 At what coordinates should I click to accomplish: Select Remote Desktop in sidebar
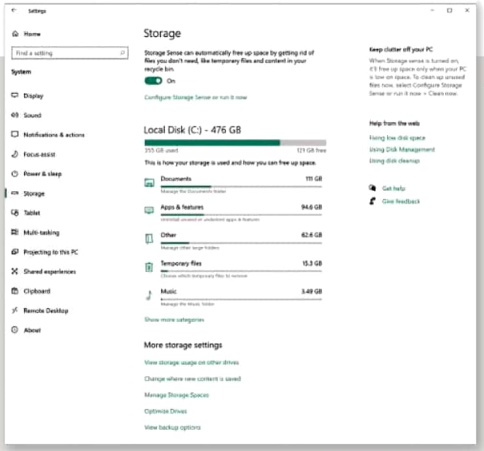46,310
